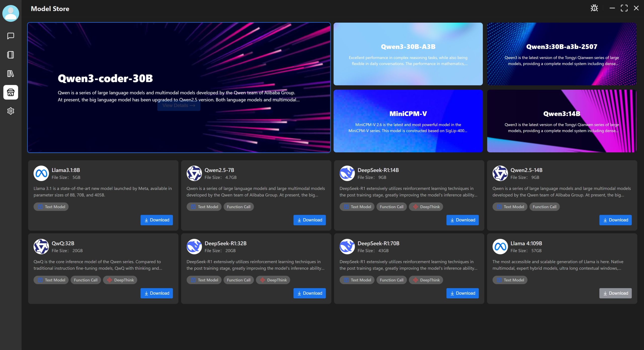Click the Llama 4:109B Meta logo
Viewport: 644px width, 350px height.
[x=500, y=246]
